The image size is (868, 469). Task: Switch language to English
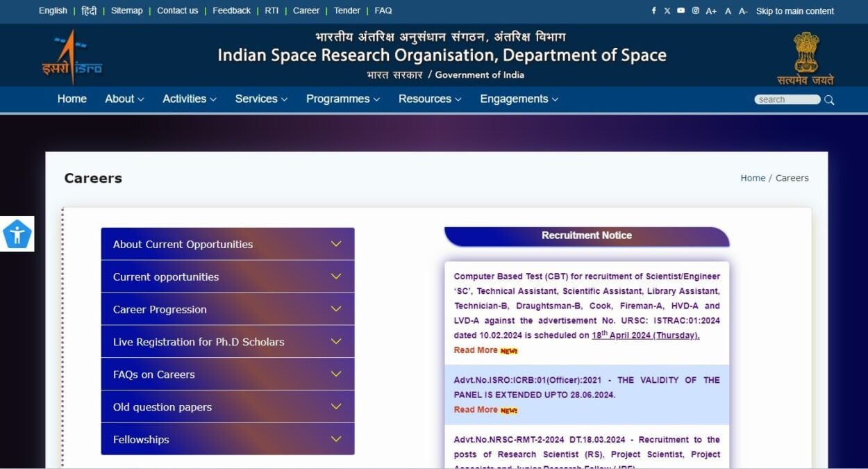pos(53,10)
